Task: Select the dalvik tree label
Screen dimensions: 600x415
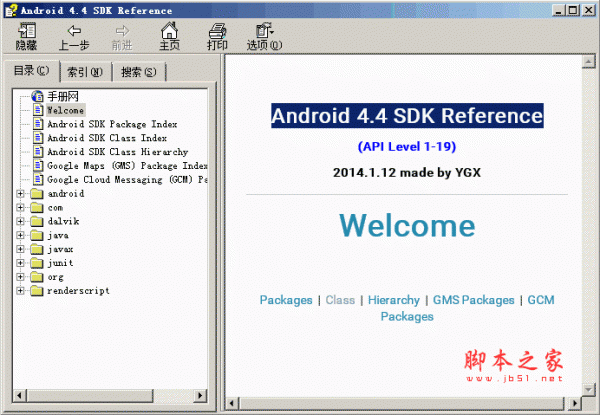Action: (x=63, y=221)
